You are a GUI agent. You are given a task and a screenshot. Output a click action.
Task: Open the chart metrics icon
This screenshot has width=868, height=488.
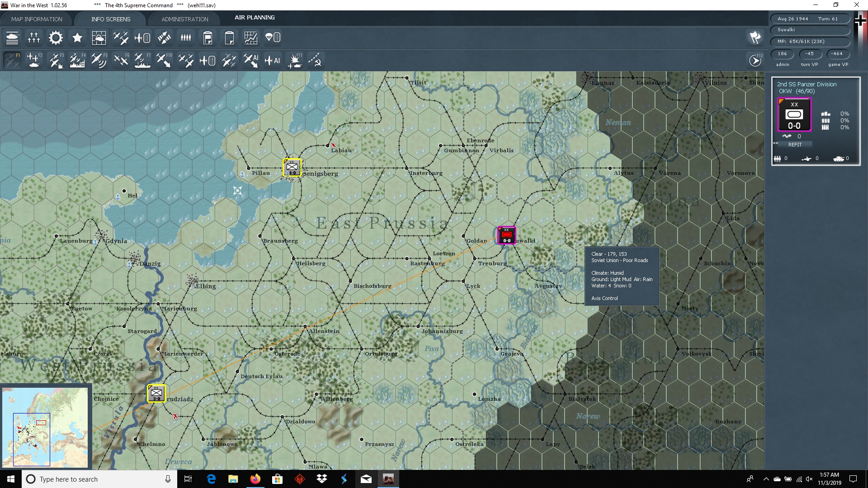coord(251,38)
